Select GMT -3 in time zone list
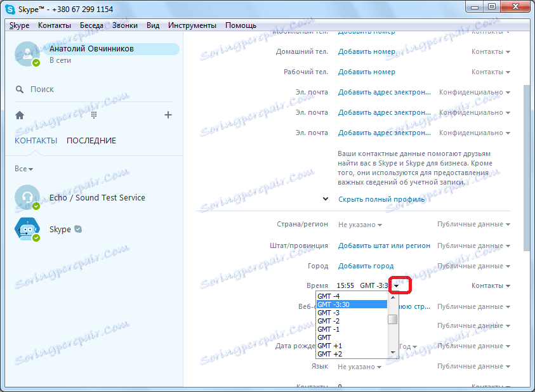This screenshot has width=535, height=392. tap(352, 313)
